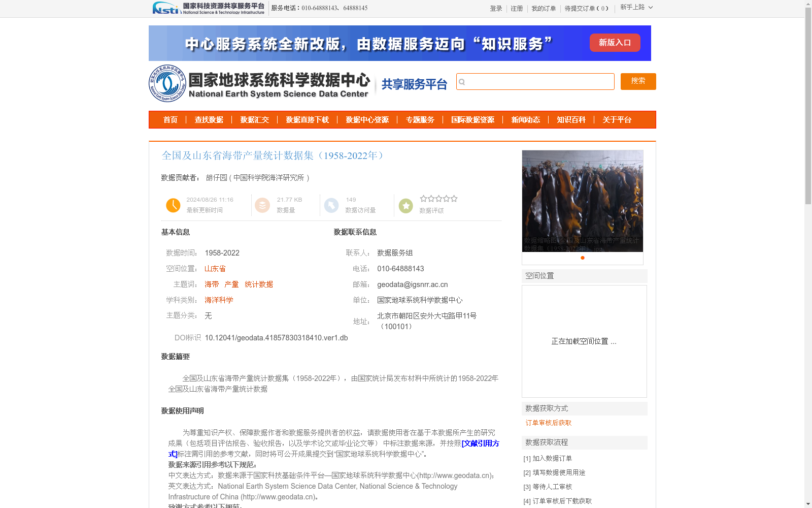Click the 登录 link
Viewport: 812px width, 508px height.
tap(496, 9)
